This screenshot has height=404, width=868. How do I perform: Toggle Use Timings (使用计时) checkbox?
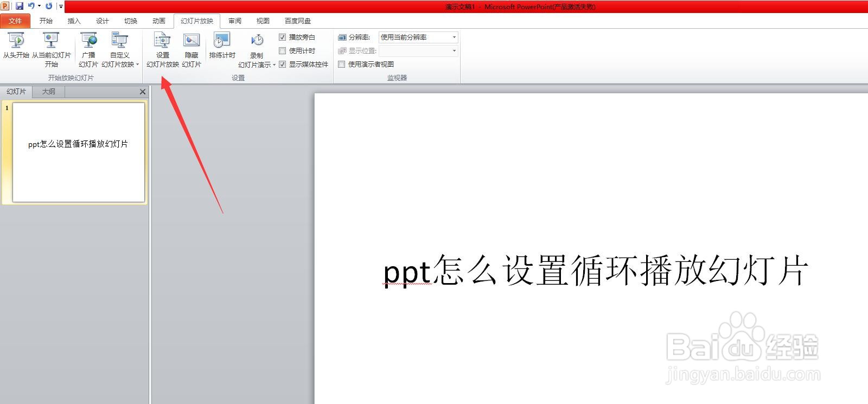tap(282, 50)
